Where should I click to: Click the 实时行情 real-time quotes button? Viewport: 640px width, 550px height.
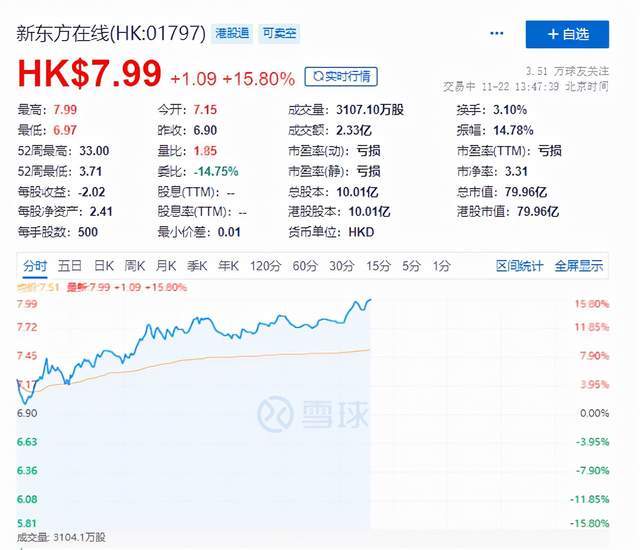point(341,77)
